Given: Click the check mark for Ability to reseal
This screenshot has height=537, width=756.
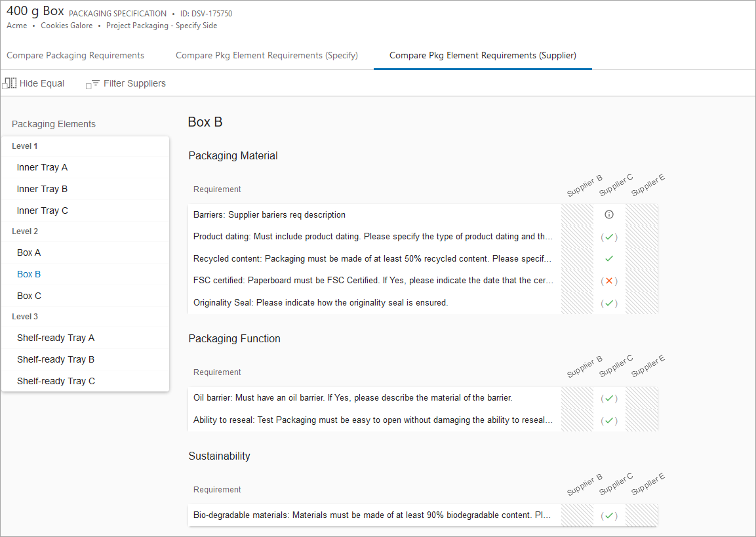Looking at the screenshot, I should [609, 420].
